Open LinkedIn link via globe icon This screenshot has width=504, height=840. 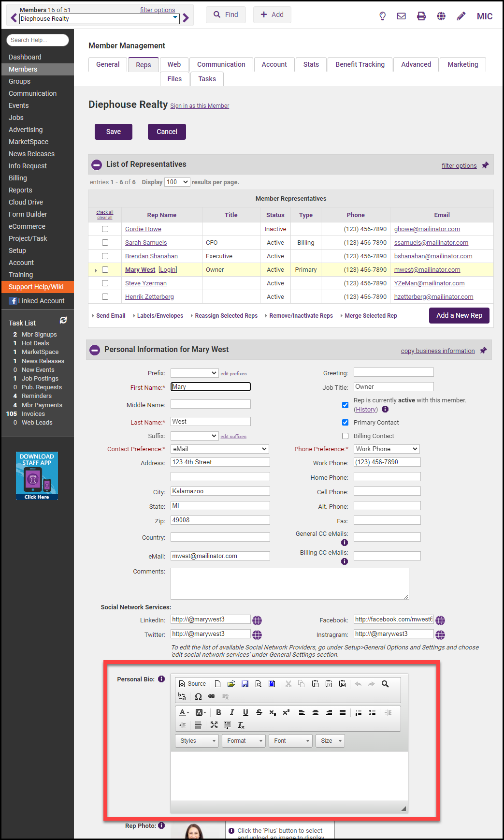click(257, 620)
